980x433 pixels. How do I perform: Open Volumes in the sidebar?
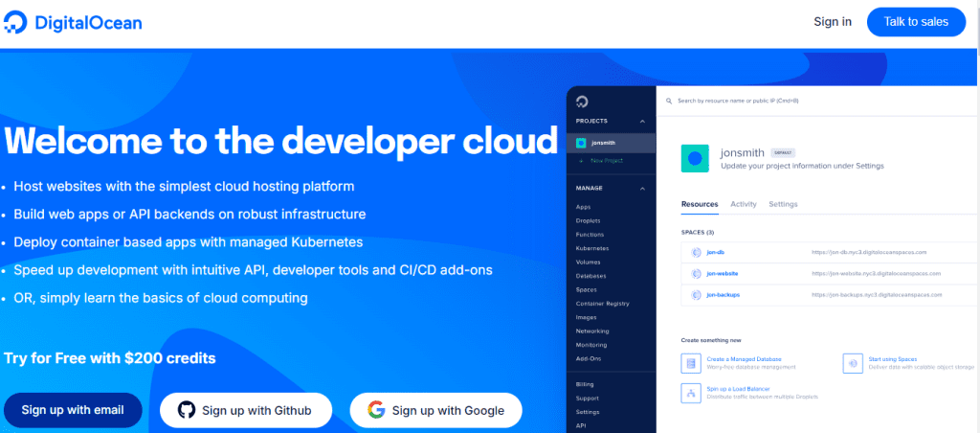(589, 262)
